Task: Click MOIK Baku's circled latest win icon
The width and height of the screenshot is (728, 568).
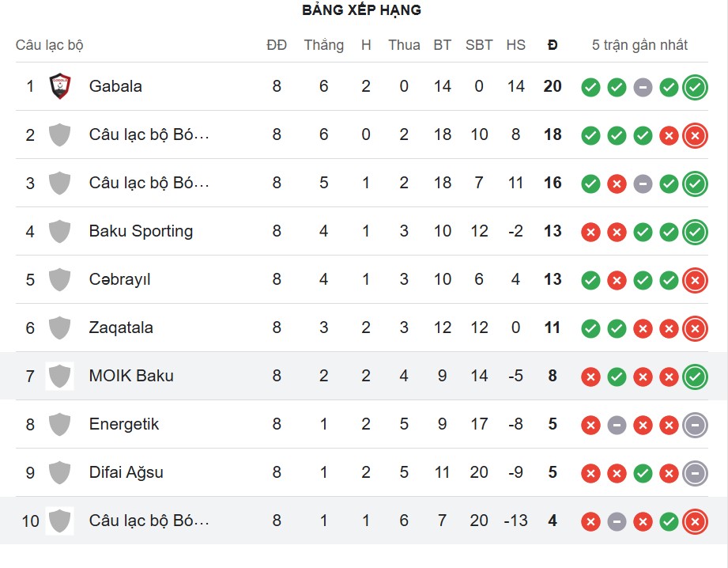Action: pyautogui.click(x=695, y=377)
